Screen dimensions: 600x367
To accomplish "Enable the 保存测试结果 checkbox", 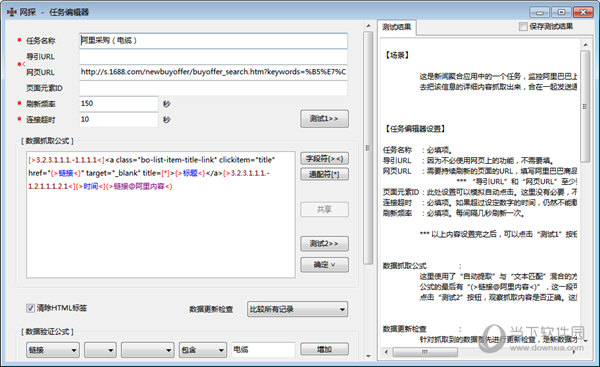I will (523, 26).
